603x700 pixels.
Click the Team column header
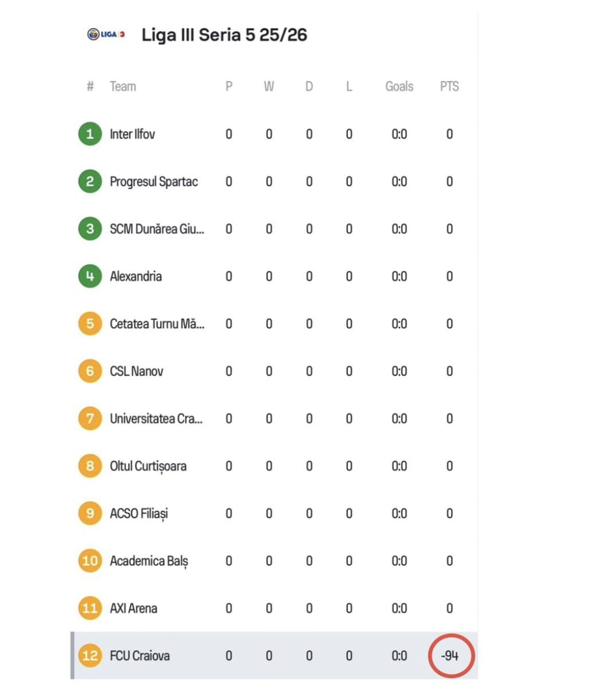[123, 86]
